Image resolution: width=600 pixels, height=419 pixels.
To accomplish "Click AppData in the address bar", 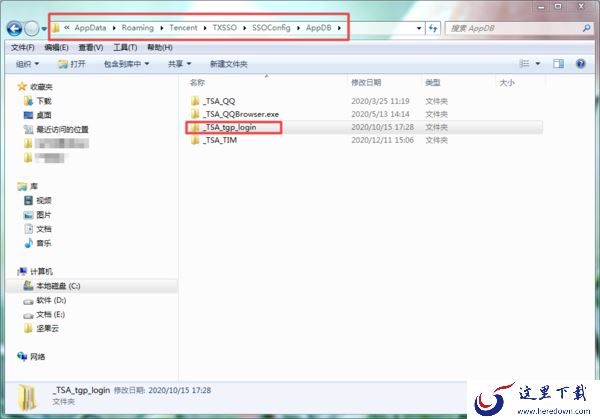I will 90,28.
